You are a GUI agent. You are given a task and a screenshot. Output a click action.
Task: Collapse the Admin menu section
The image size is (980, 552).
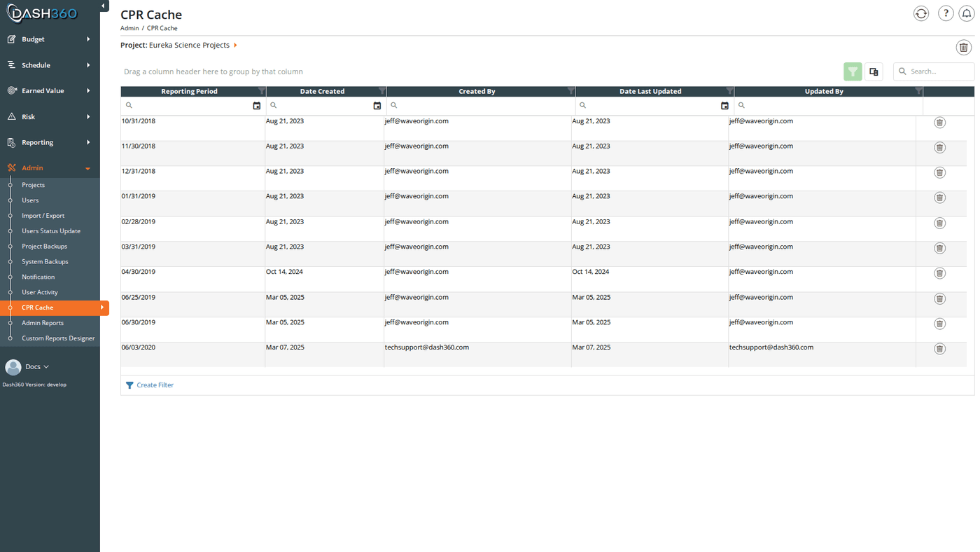click(x=50, y=168)
